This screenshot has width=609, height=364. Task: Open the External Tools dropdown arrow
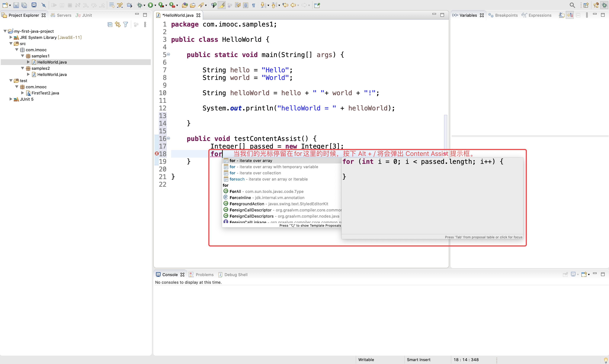[x=177, y=5]
